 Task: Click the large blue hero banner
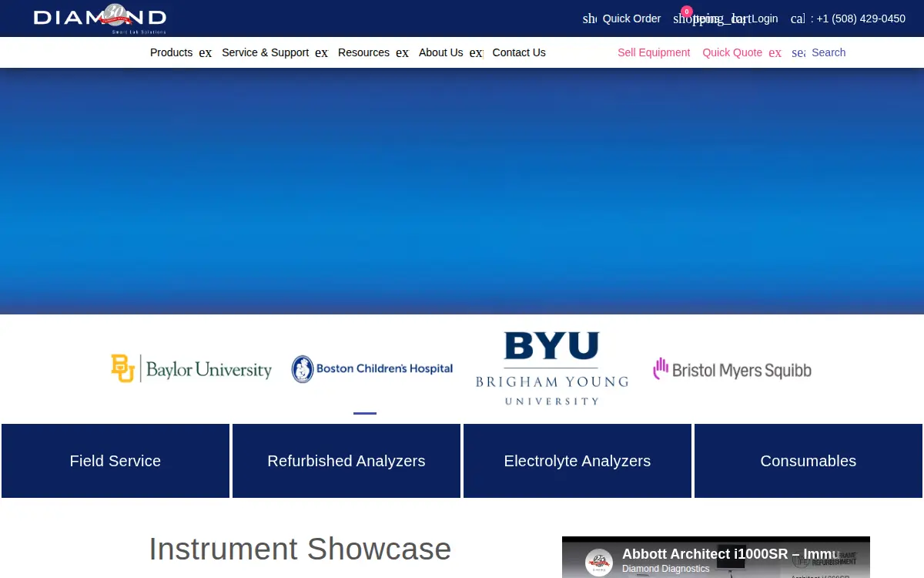(x=462, y=191)
